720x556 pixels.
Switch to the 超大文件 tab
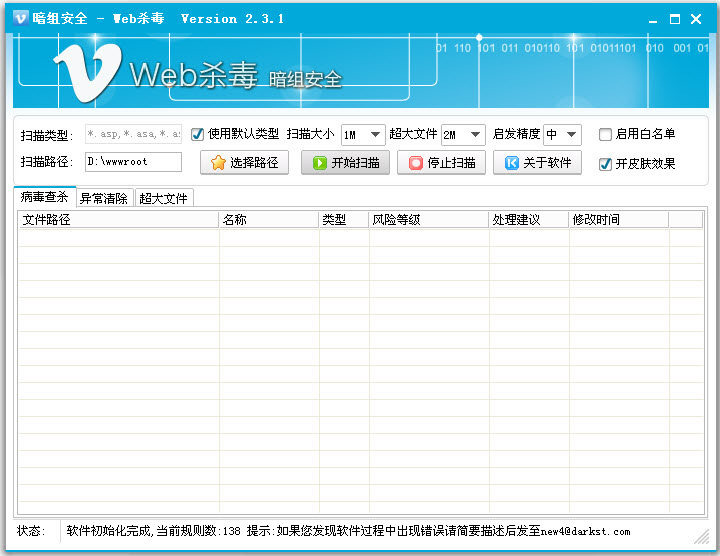tap(163, 198)
